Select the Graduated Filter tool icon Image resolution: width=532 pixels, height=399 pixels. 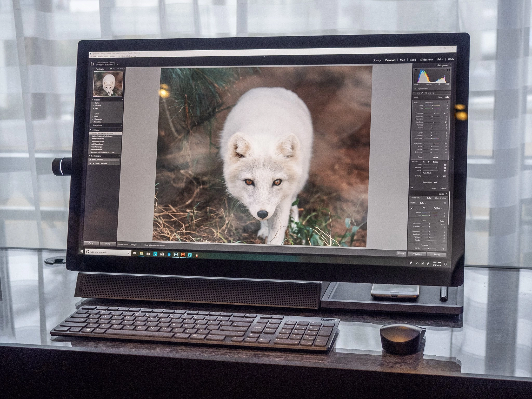point(426,93)
